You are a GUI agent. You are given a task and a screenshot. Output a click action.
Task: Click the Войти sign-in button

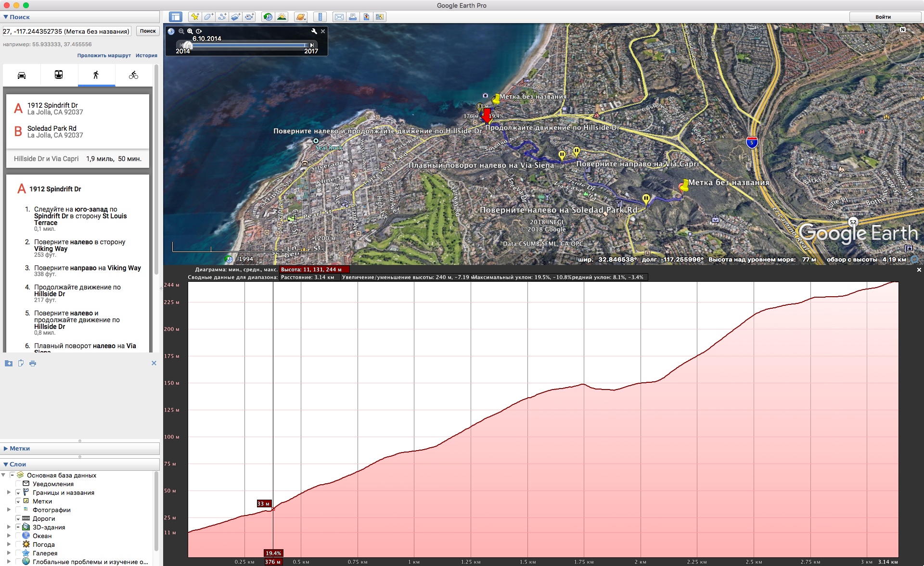(883, 17)
